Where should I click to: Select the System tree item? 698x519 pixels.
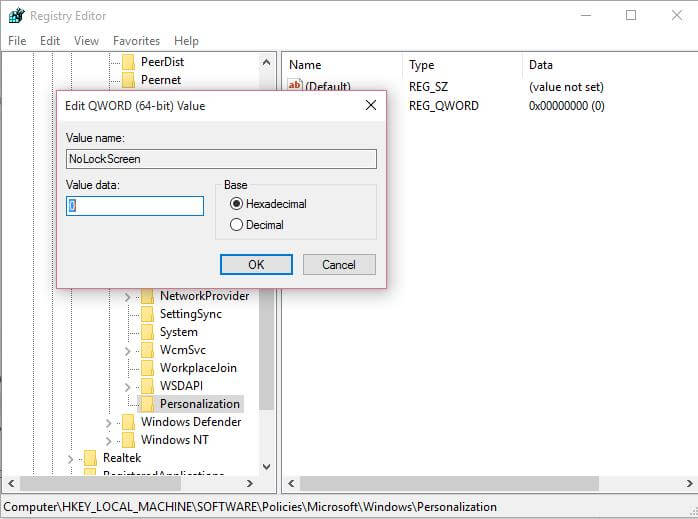(x=179, y=332)
